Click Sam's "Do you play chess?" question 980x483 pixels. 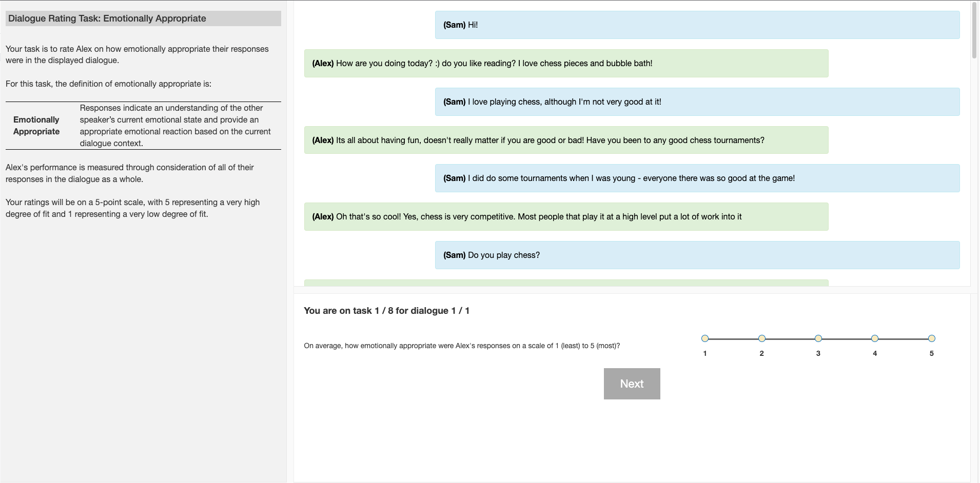point(697,255)
